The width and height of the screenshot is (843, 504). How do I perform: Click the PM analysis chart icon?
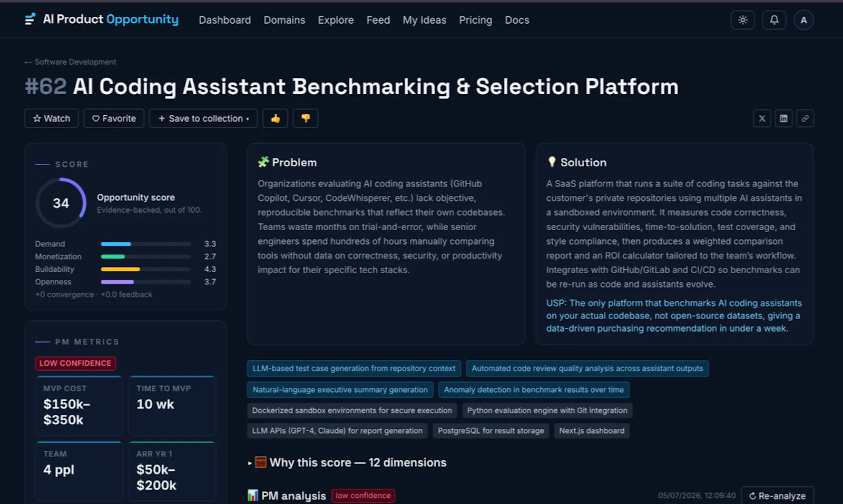coord(253,496)
